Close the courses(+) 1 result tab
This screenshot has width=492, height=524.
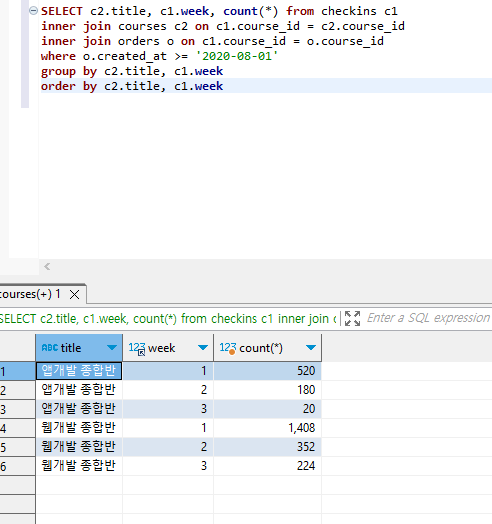(x=75, y=294)
